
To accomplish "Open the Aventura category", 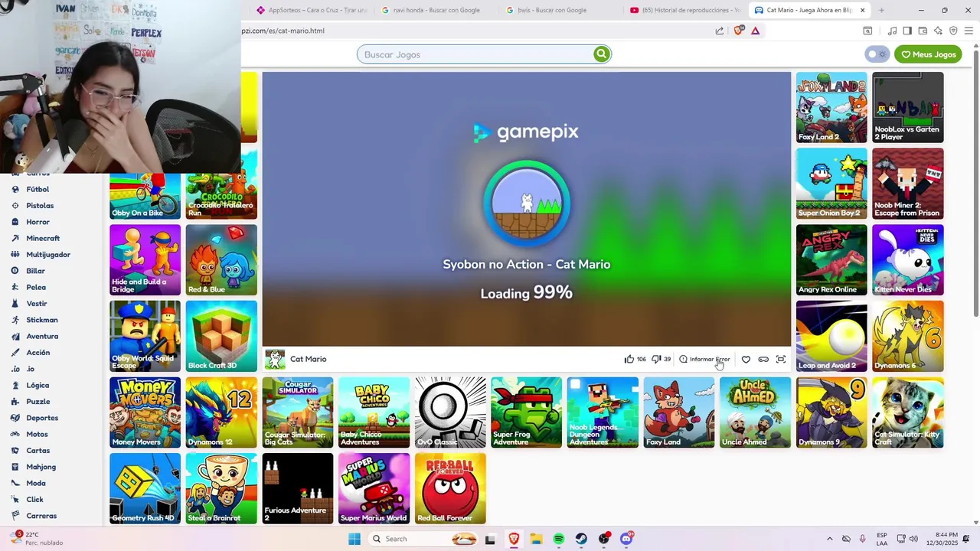I will pyautogui.click(x=42, y=336).
